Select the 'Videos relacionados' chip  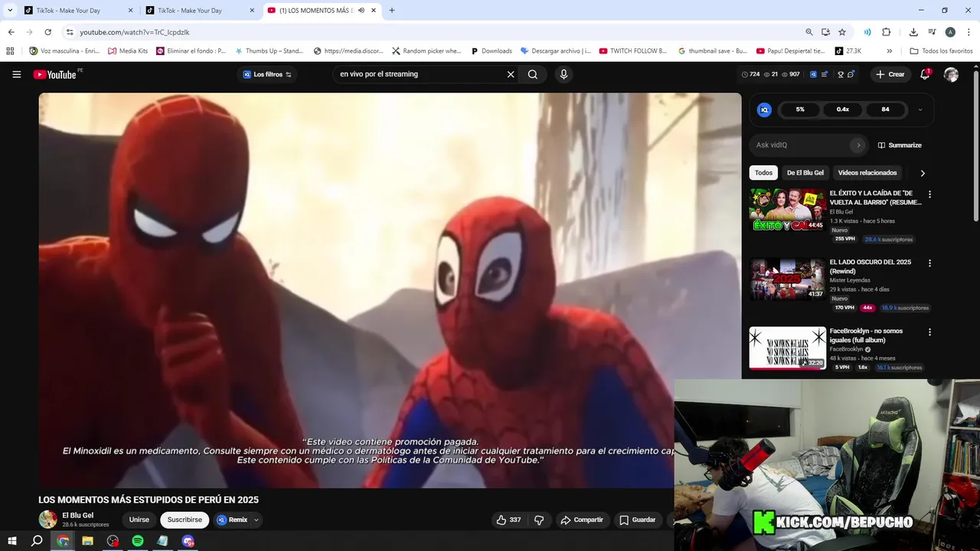867,173
